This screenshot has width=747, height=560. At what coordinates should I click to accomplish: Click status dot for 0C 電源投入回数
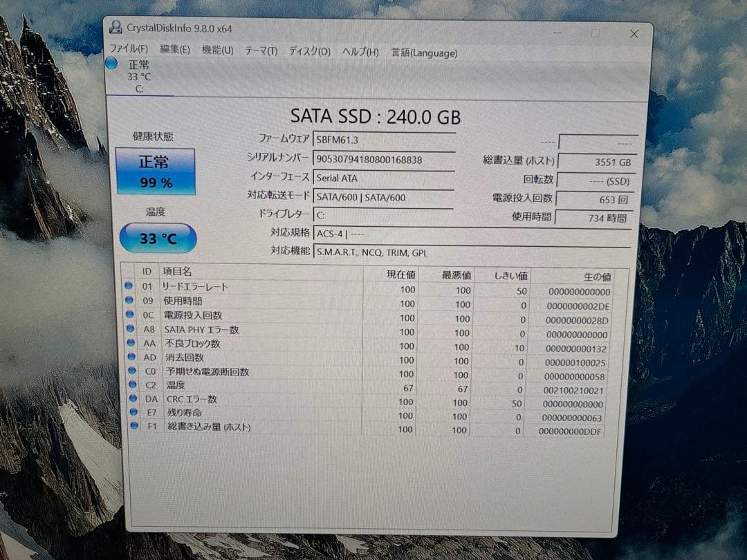tap(129, 315)
